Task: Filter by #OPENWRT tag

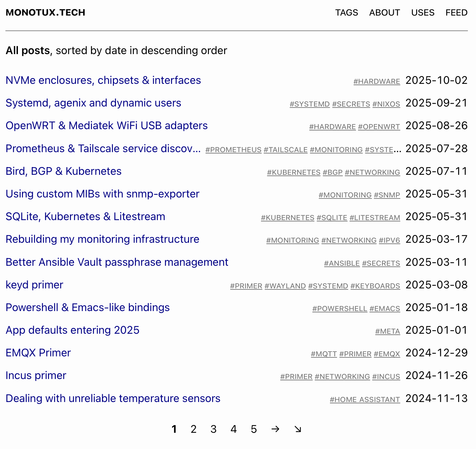Action: pyautogui.click(x=379, y=127)
